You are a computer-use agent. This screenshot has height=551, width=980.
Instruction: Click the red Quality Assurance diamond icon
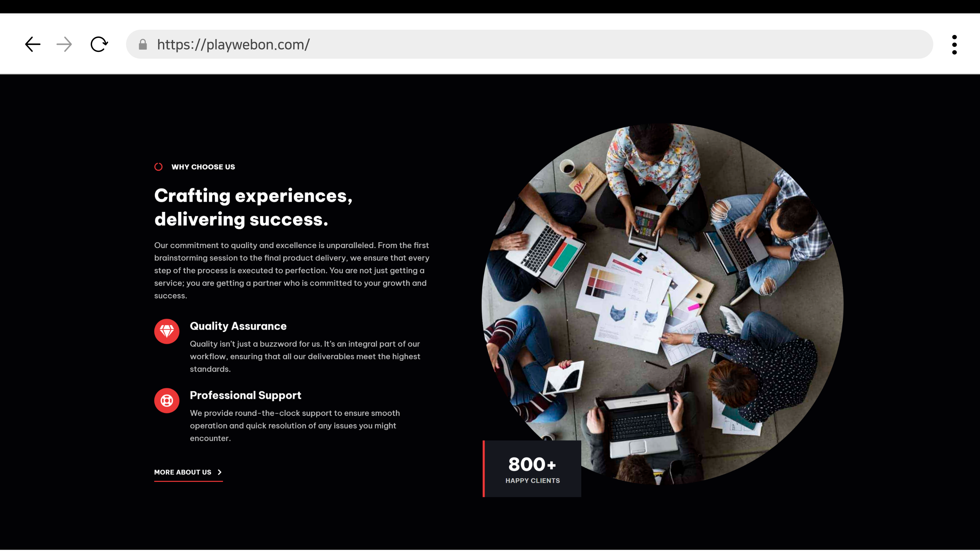pyautogui.click(x=167, y=331)
